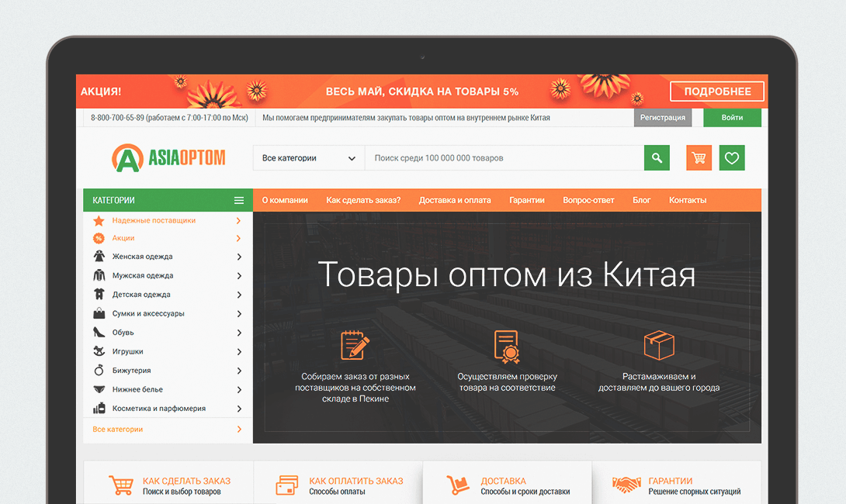The image size is (846, 504).
Task: Click the Регистрация button
Action: click(663, 118)
